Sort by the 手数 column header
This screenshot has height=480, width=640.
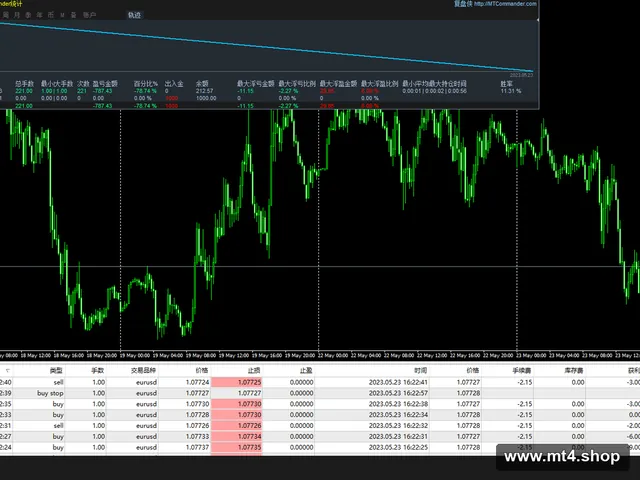pos(98,371)
